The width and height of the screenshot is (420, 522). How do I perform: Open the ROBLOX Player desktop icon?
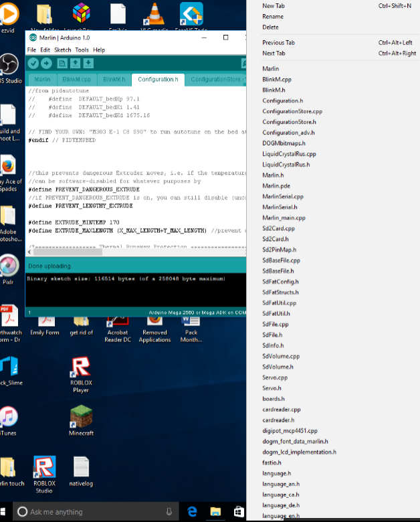81,375
